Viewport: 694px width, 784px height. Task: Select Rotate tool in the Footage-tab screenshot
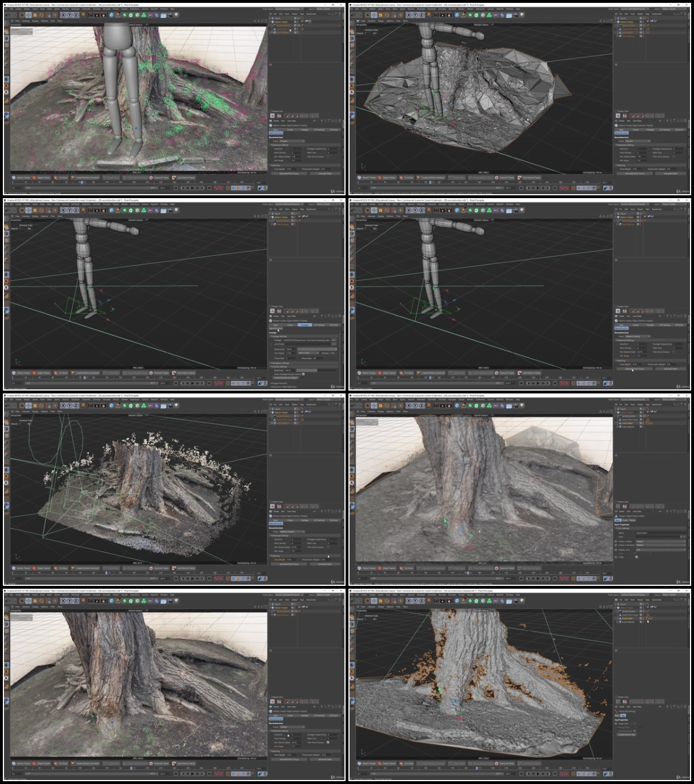[x=41, y=210]
